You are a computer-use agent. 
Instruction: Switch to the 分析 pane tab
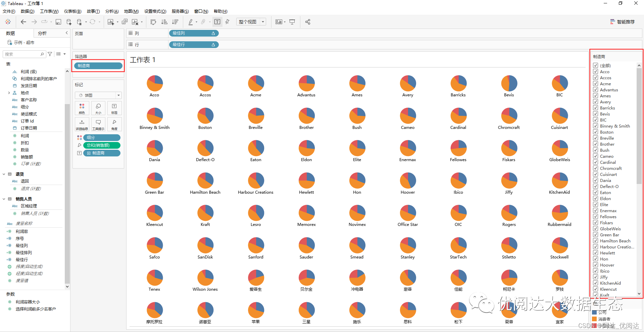tap(42, 33)
